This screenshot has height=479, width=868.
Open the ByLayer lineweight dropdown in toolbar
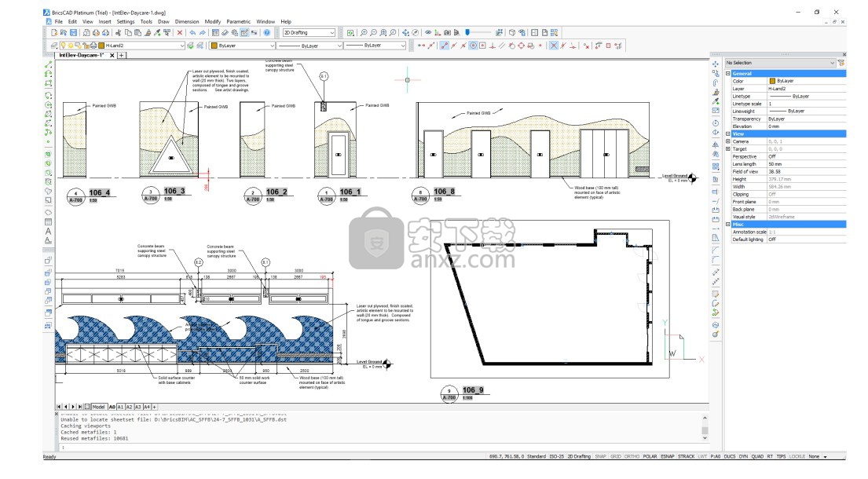pos(375,46)
